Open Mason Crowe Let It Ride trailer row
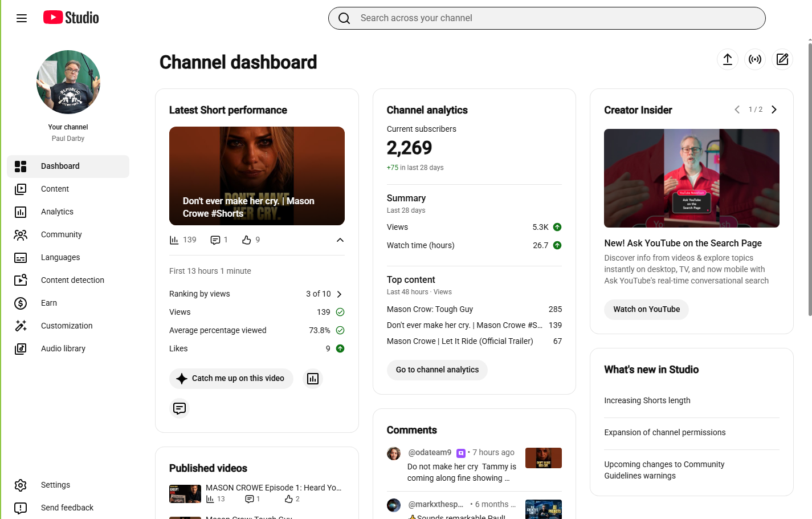Screen dimensions: 812x519 475,342
